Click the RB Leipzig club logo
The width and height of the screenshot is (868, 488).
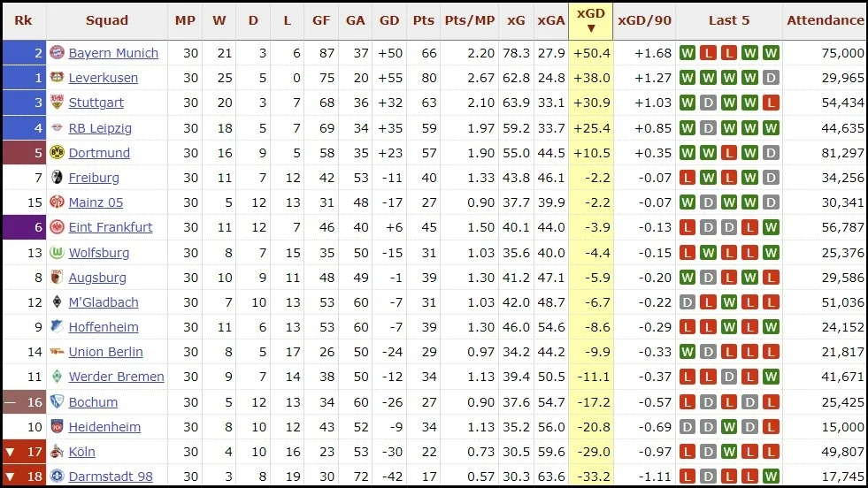click(57, 128)
